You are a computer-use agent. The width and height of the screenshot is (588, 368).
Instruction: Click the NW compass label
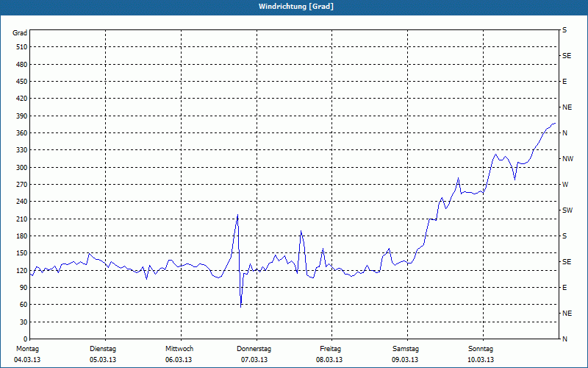coord(567,159)
